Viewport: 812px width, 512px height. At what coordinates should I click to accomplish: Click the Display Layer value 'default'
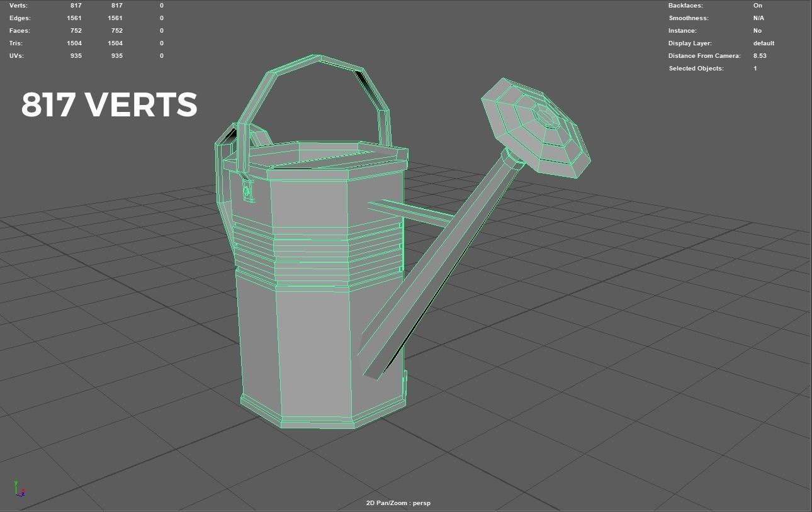click(764, 43)
